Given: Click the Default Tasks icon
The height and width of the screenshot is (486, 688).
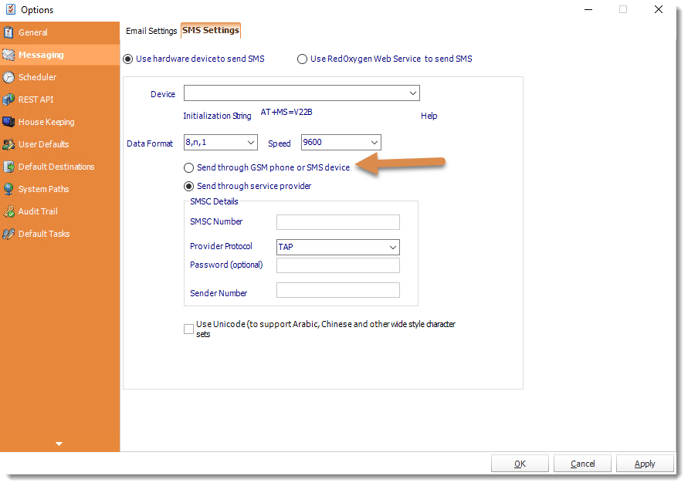Looking at the screenshot, I should click(x=8, y=234).
